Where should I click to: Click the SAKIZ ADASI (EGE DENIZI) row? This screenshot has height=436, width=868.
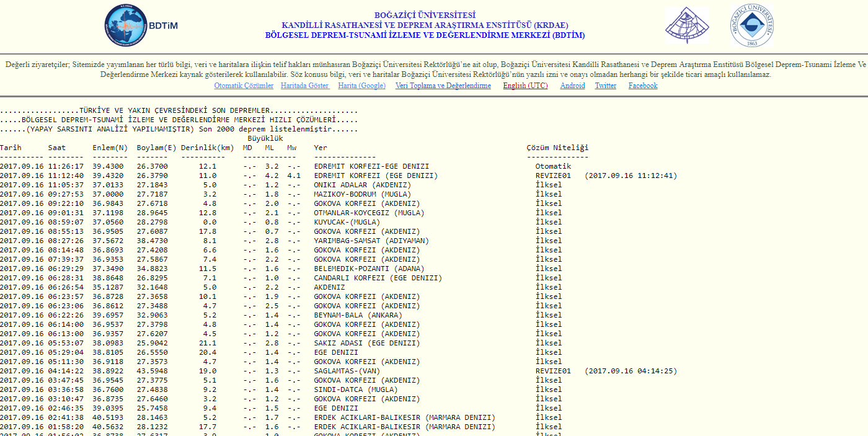pos(281,343)
